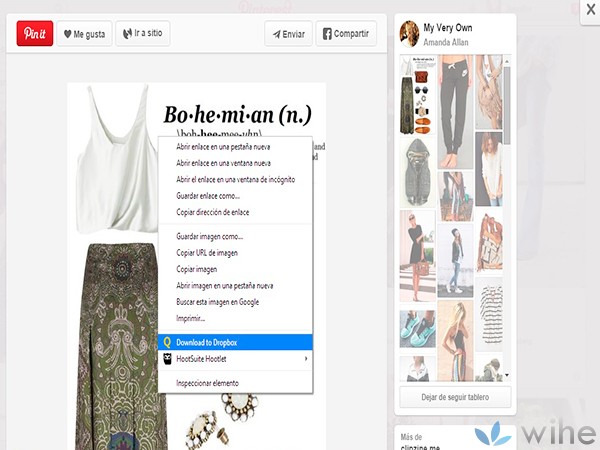
Task: Click the Download to Dropbox Q icon
Action: click(167, 342)
